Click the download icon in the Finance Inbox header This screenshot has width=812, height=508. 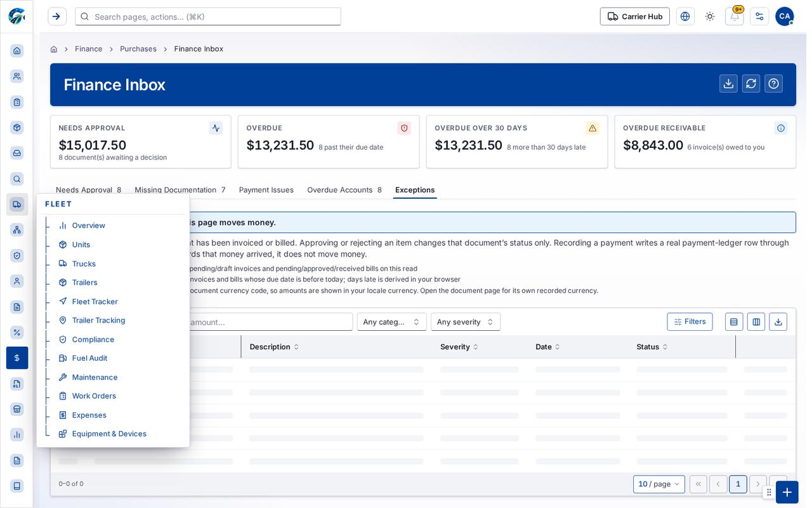728,84
